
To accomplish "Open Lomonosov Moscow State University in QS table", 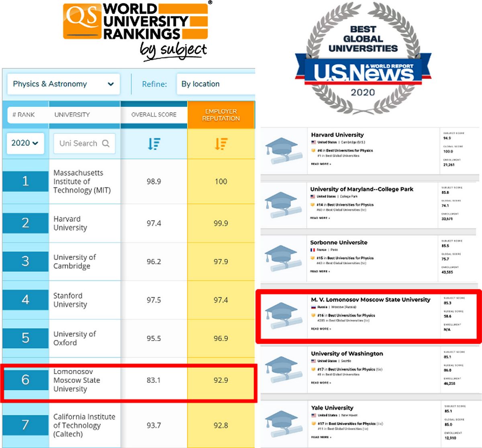I will pyautogui.click(x=77, y=380).
